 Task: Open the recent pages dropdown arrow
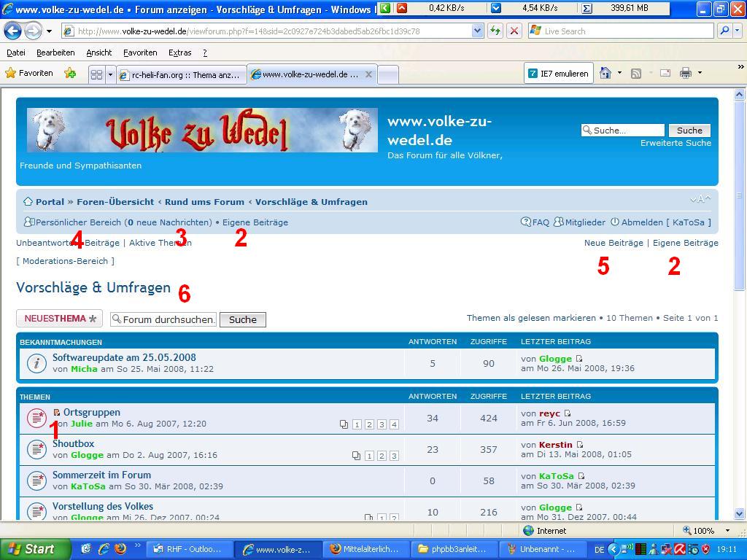[x=49, y=32]
